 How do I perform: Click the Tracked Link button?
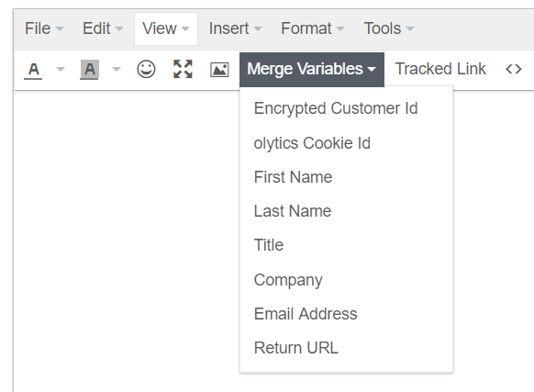(x=440, y=69)
